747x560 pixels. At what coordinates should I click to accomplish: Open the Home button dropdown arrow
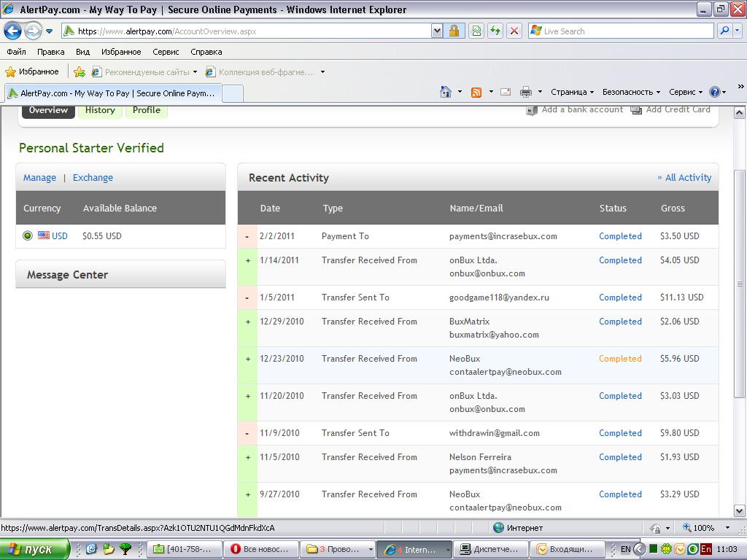460,91
